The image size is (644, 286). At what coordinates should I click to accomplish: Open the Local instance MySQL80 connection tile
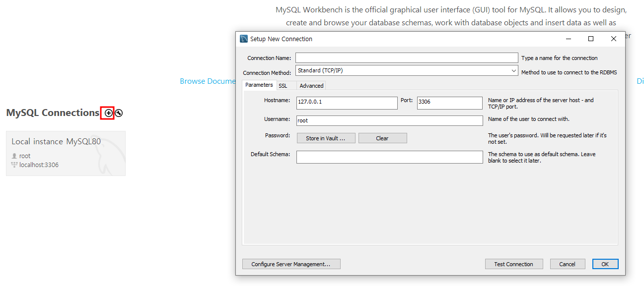pyautogui.click(x=66, y=153)
